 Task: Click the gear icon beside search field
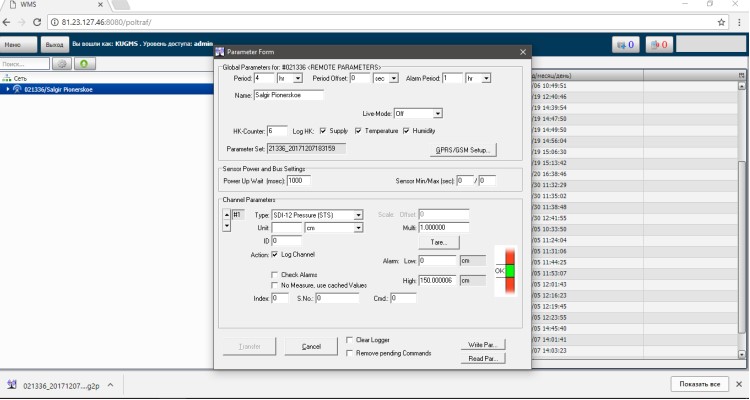click(x=62, y=64)
